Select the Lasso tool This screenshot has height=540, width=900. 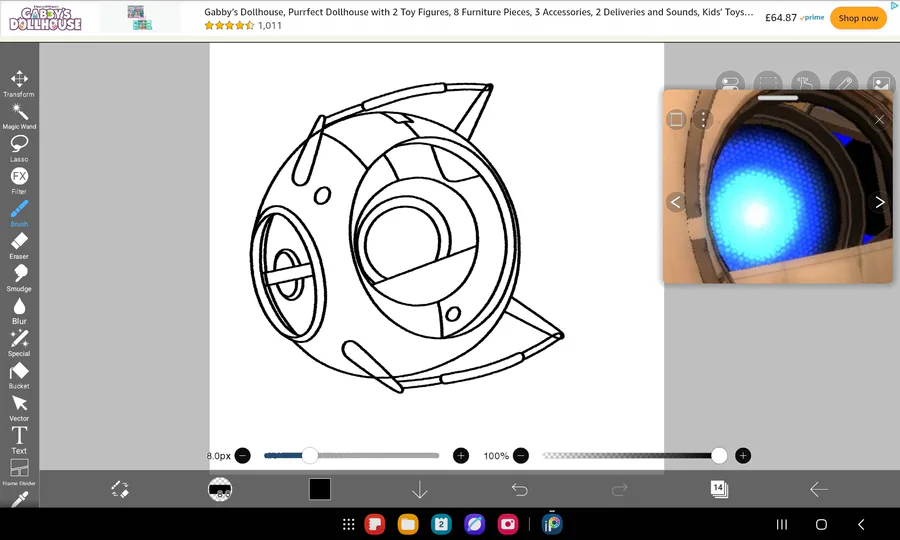tap(19, 149)
